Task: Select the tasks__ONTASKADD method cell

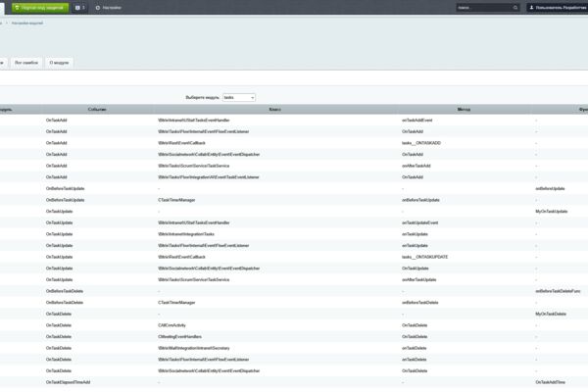Action: (421, 143)
